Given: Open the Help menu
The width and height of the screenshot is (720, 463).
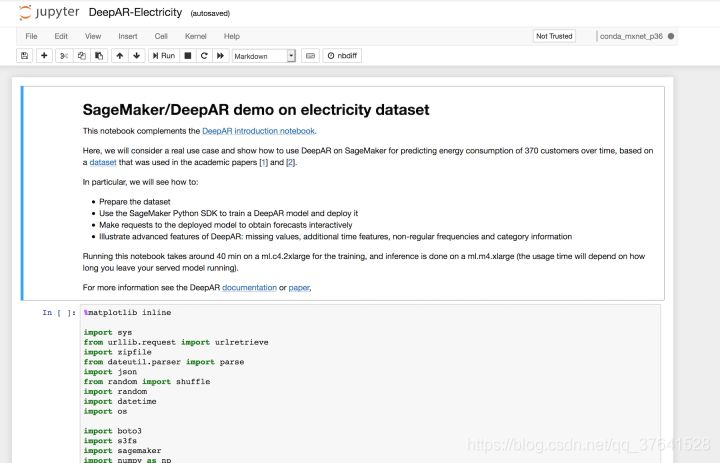Looking at the screenshot, I should (x=231, y=36).
